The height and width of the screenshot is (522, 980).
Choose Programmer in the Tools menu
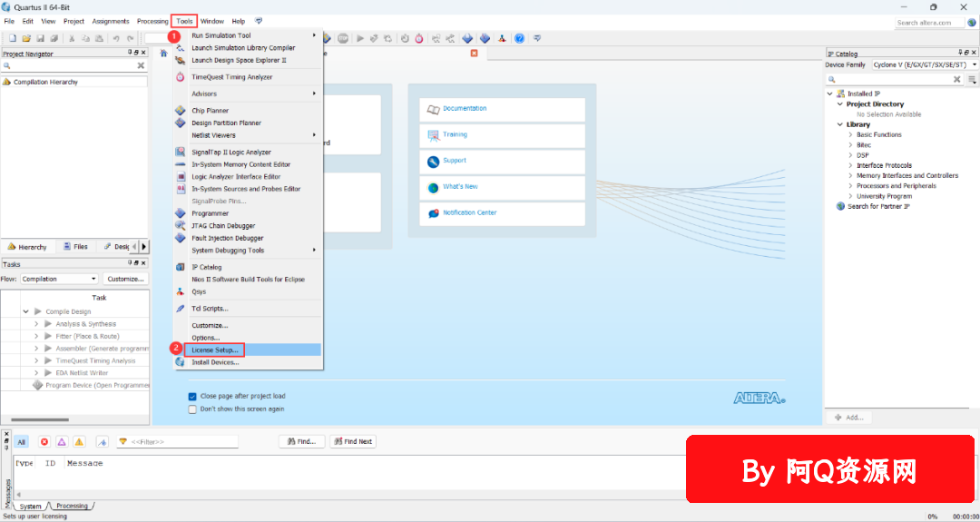[x=248, y=213]
